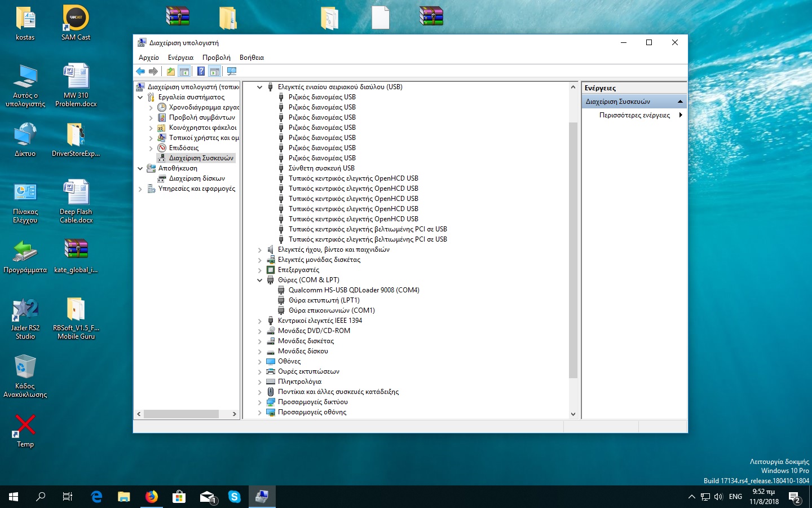Select Qualcomm HS-USB QDLoader 9008 (COM4) device
The height and width of the screenshot is (508, 812).
354,290
